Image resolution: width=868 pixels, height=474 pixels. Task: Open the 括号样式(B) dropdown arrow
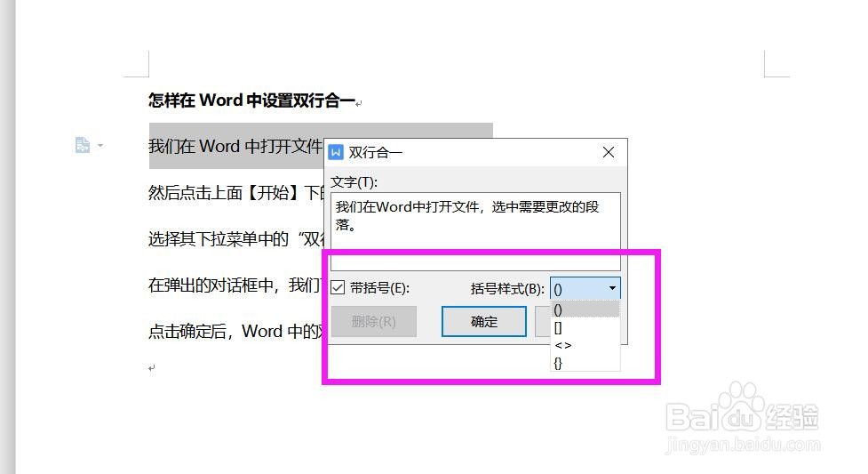point(612,288)
